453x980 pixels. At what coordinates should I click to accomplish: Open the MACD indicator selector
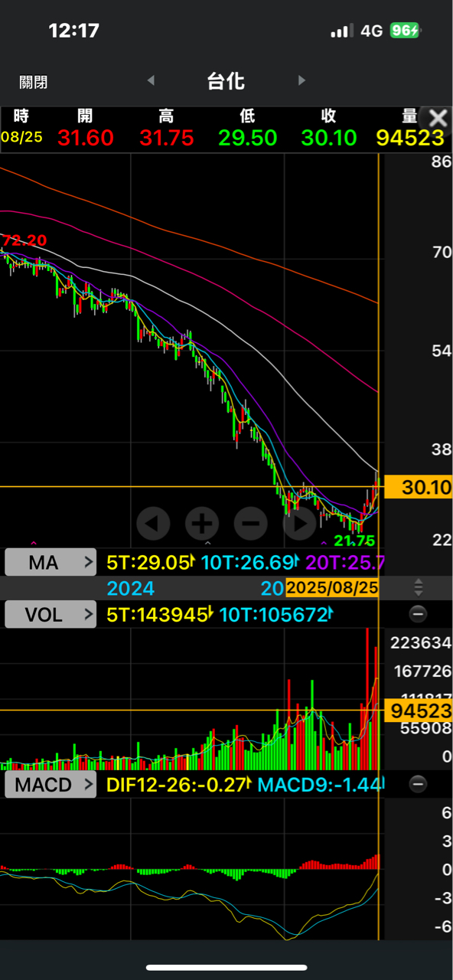click(x=51, y=784)
